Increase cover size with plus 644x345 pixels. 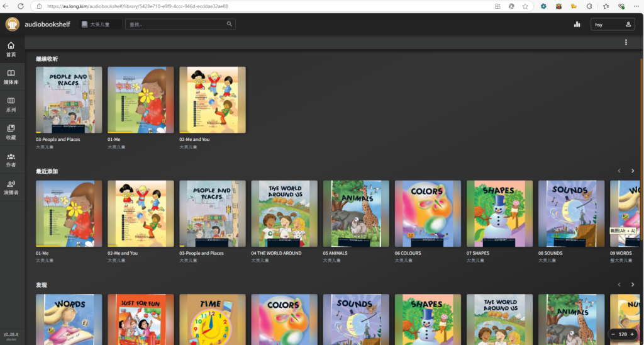coord(632,334)
